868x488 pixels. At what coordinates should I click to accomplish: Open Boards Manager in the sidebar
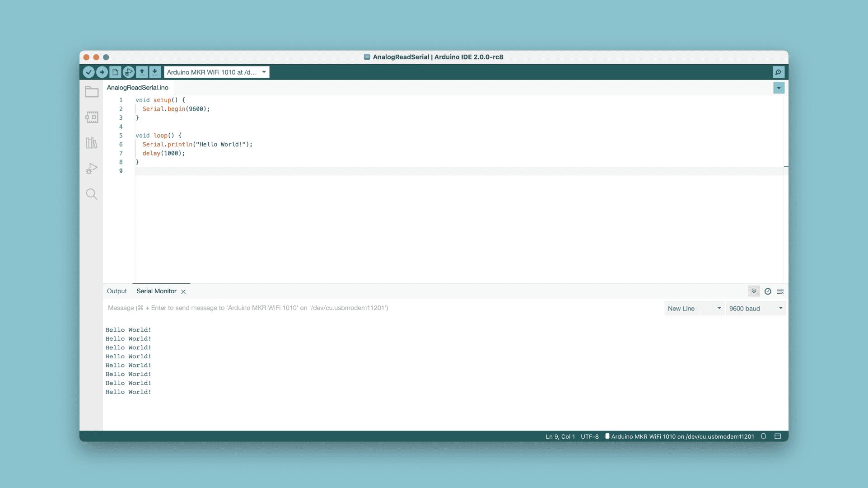tap(92, 117)
